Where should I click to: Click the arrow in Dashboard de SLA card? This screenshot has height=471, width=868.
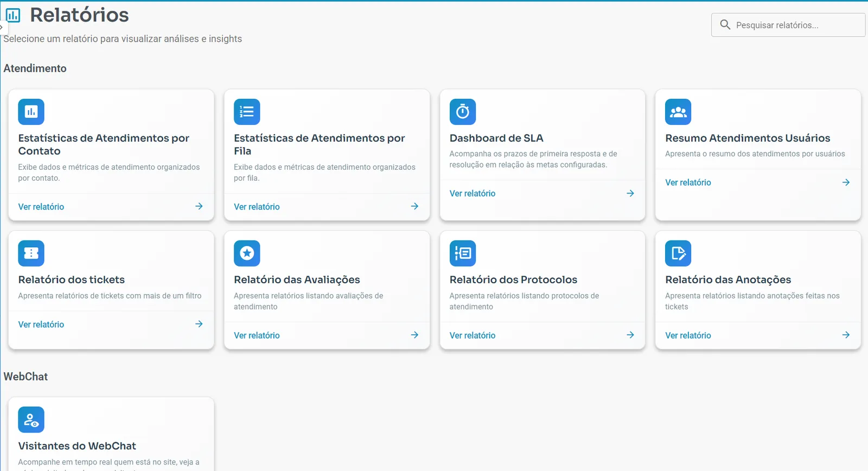pyautogui.click(x=630, y=193)
